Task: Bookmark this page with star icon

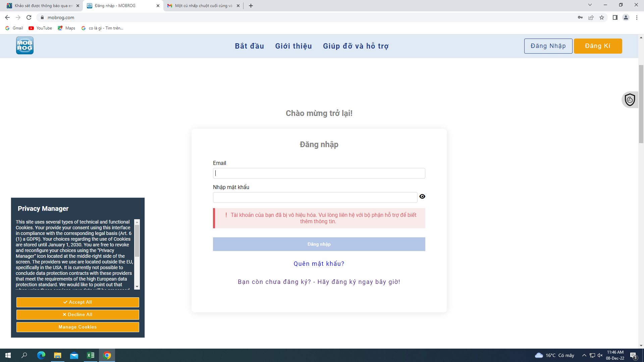Action: [602, 17]
